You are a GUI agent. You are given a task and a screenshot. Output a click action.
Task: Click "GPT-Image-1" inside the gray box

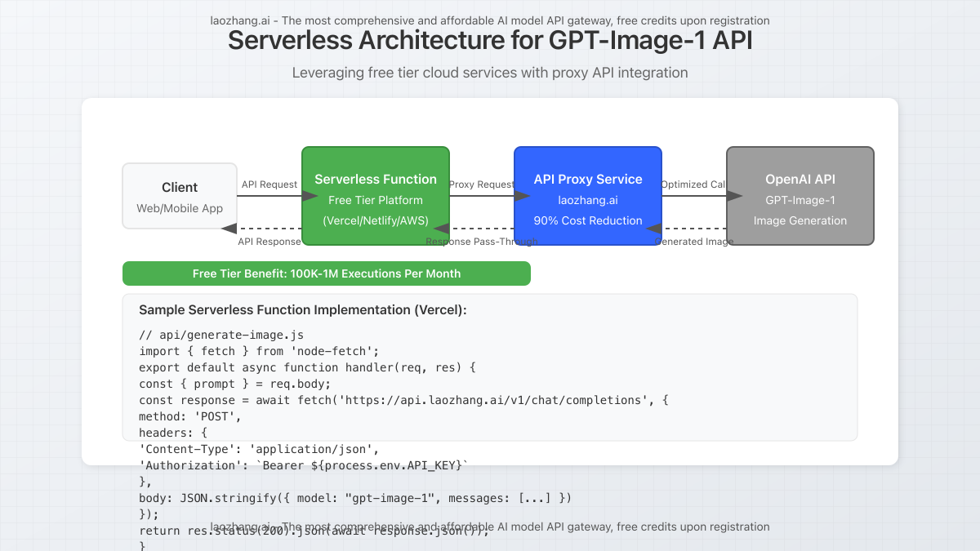800,200
